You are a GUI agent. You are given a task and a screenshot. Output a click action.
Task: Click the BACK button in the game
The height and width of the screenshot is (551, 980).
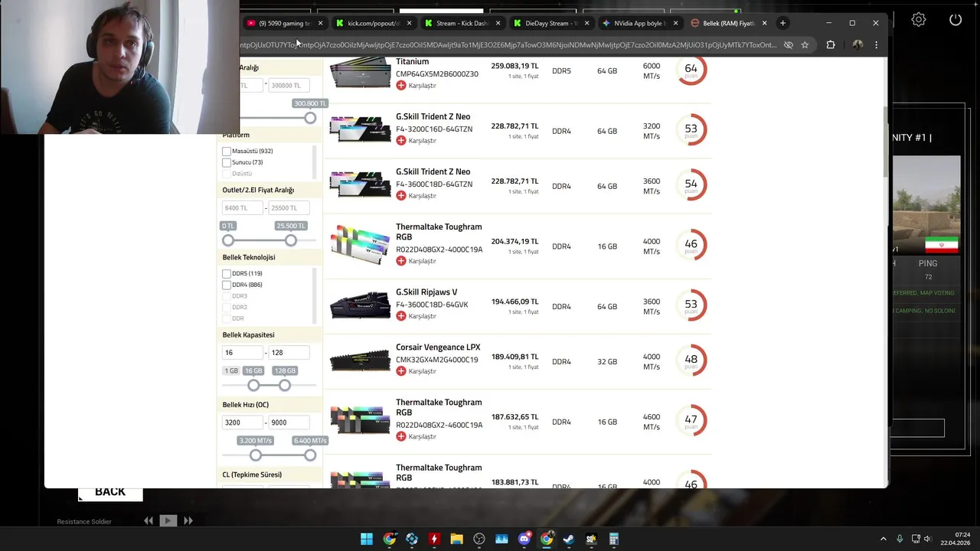pyautogui.click(x=110, y=492)
